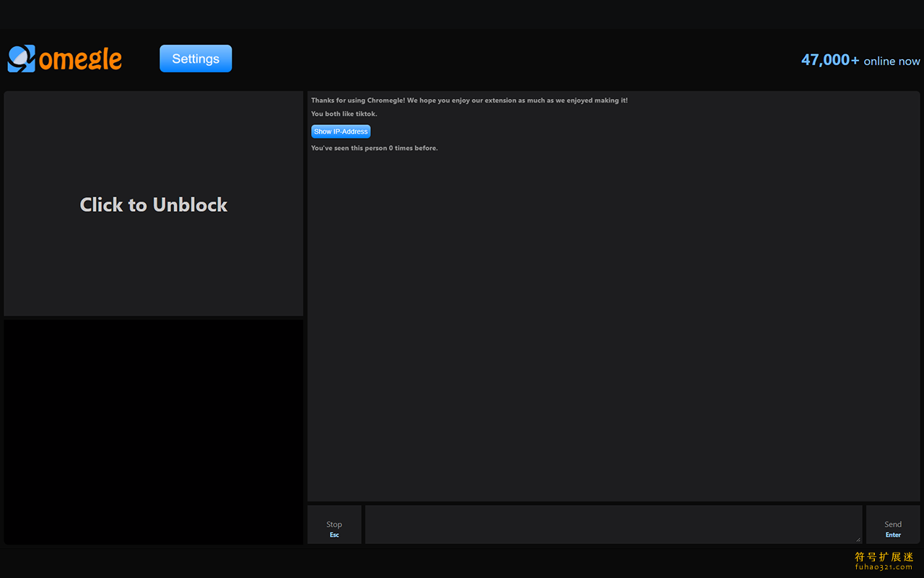Screen dimensions: 924x578
Task: Click the black self-video preview panel
Action: tap(153, 432)
